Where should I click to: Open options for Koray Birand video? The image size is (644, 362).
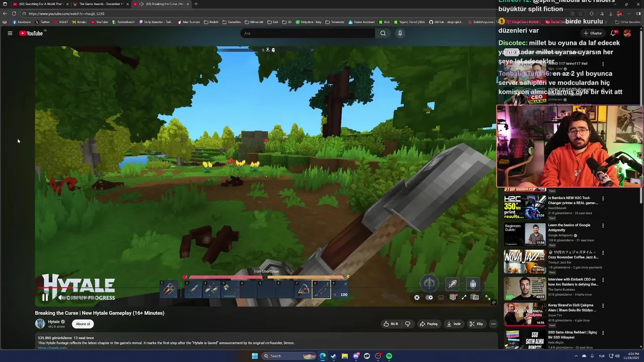(603, 305)
